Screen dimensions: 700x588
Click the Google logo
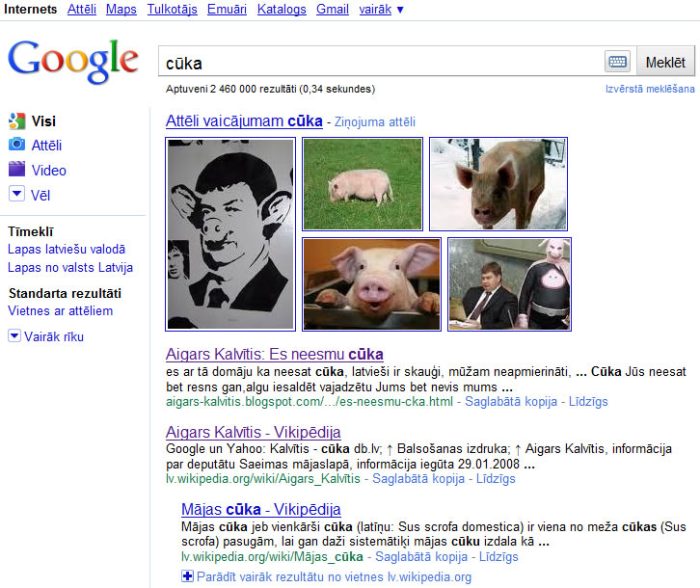click(73, 61)
